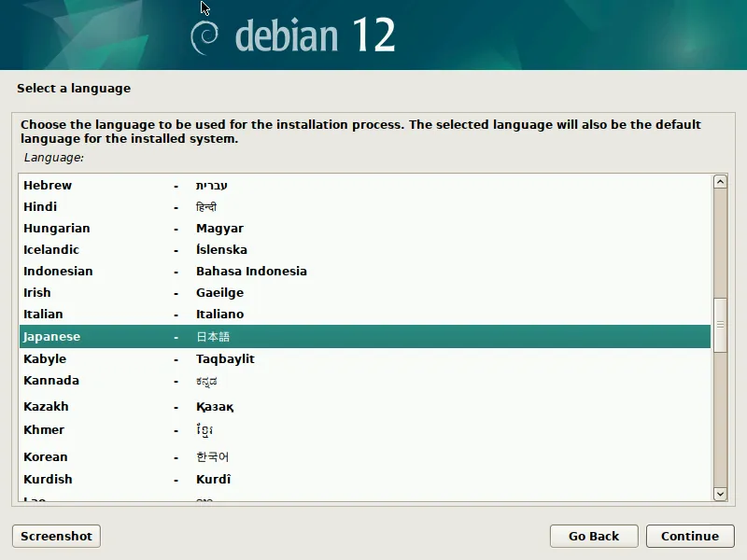
Task: Click the language list scrollbar thumb
Action: pyautogui.click(x=720, y=324)
